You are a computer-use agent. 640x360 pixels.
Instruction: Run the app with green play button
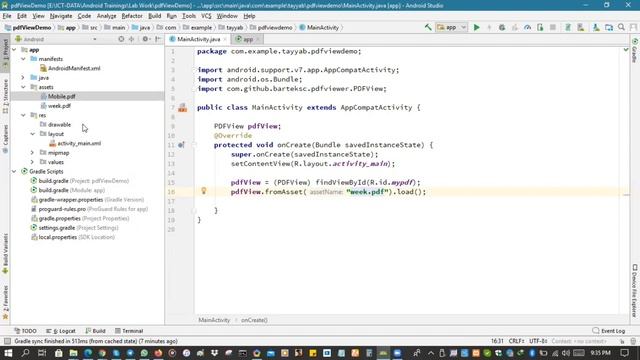[476, 27]
